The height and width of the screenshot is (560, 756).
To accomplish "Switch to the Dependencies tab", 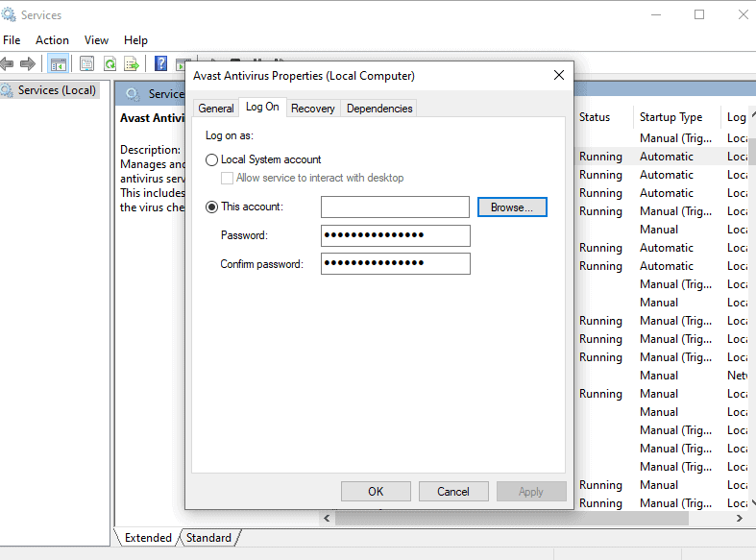I will (379, 109).
